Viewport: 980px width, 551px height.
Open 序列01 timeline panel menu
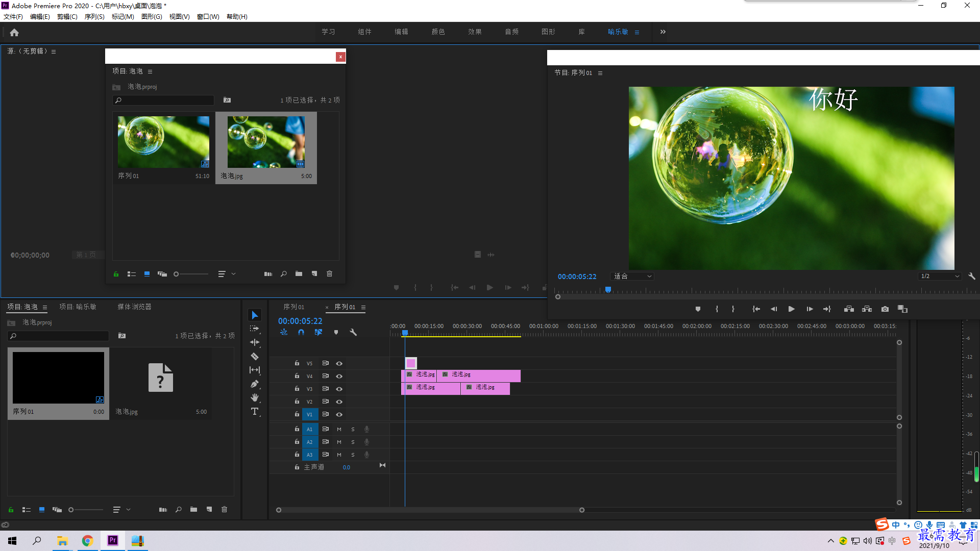coord(363,307)
